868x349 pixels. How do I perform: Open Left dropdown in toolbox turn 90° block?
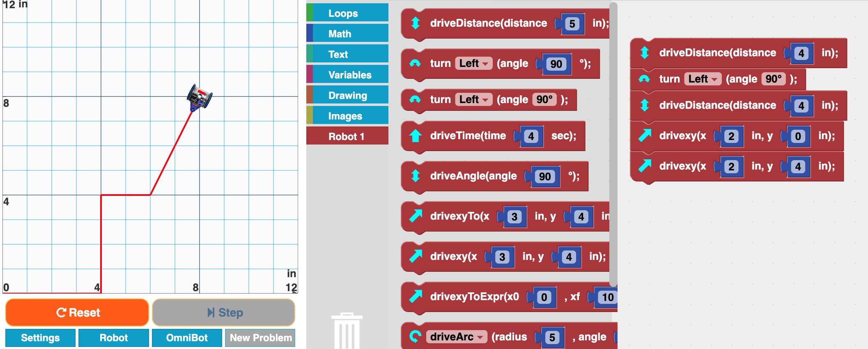(x=473, y=100)
